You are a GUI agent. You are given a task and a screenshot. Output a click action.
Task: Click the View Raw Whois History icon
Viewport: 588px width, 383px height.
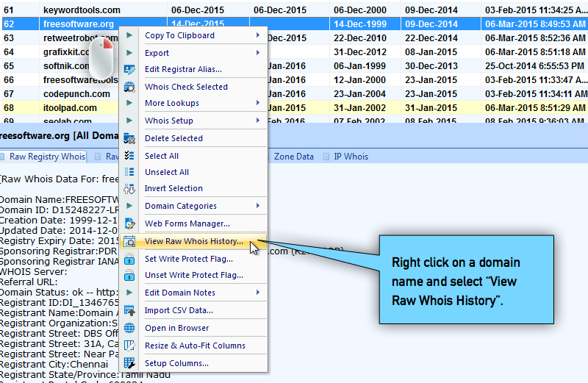129,241
